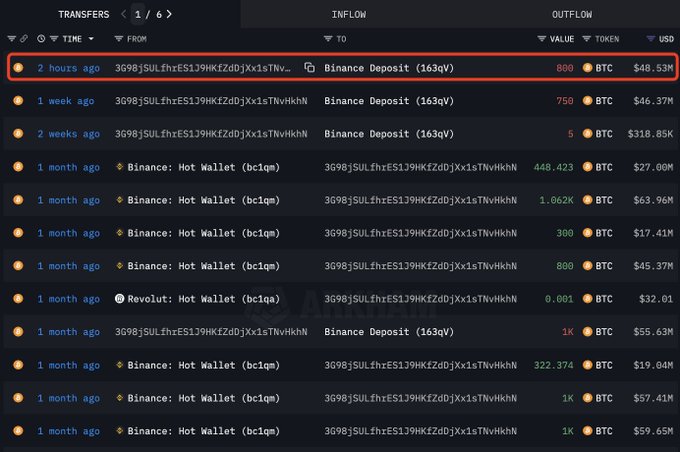Viewport: 680px width, 452px height.
Task: Click the clock icon beside TIME
Action: pos(41,39)
